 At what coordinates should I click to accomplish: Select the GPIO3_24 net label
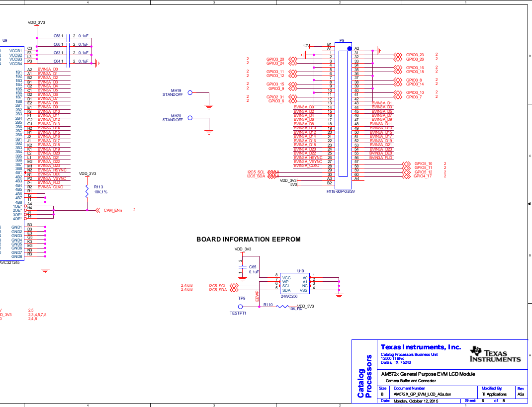coord(275,63)
